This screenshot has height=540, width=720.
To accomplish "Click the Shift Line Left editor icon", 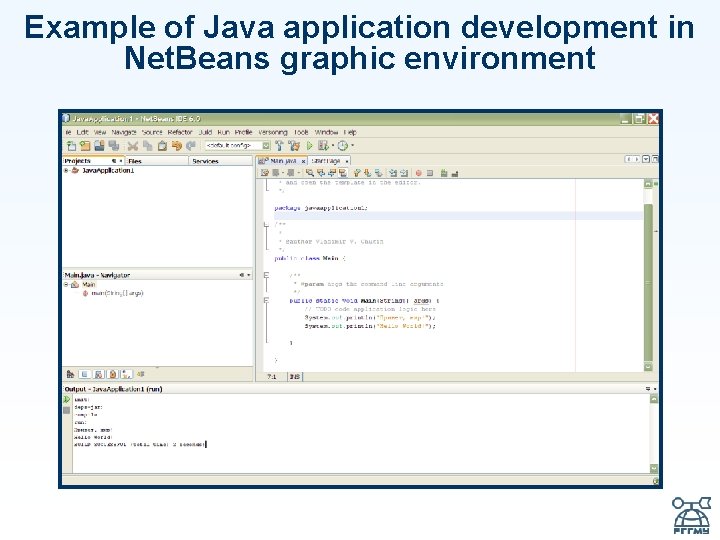I will [393, 173].
